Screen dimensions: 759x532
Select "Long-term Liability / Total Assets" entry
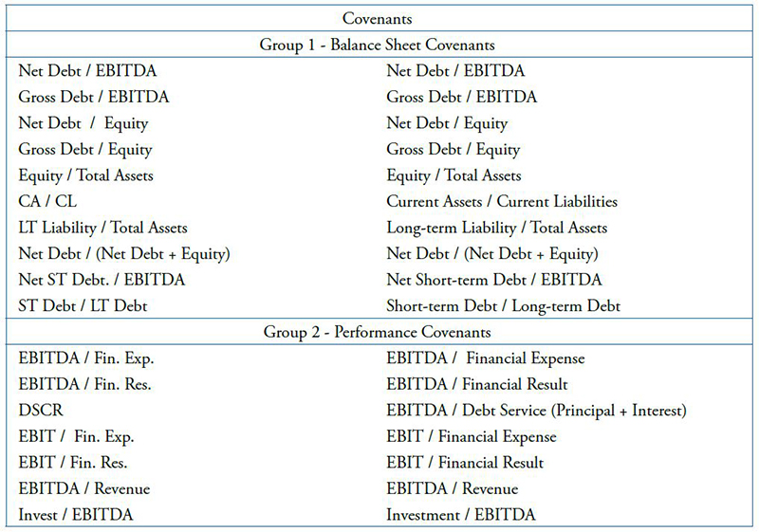pyautogui.click(x=496, y=228)
